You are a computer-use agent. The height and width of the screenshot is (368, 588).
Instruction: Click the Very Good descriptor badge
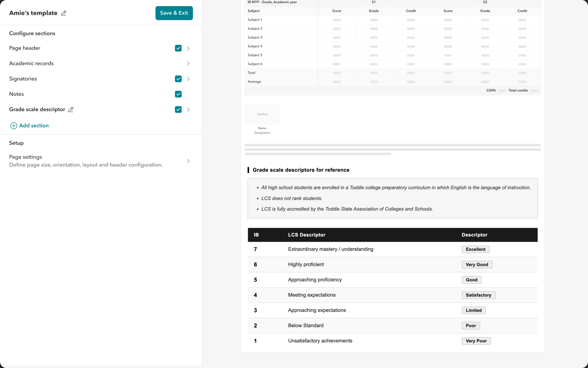[x=477, y=264]
